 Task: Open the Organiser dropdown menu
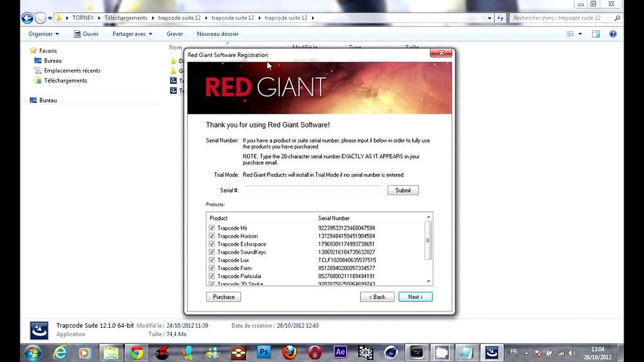[43, 34]
